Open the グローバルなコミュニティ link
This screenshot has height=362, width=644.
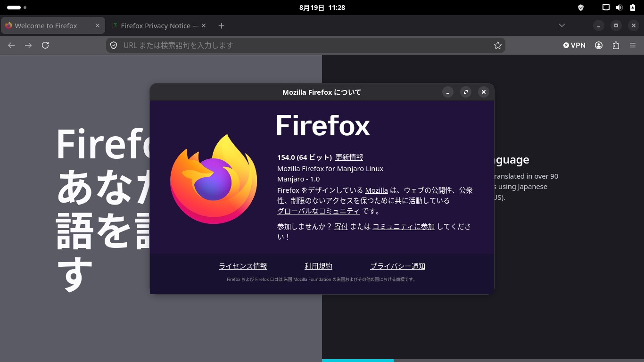point(319,211)
